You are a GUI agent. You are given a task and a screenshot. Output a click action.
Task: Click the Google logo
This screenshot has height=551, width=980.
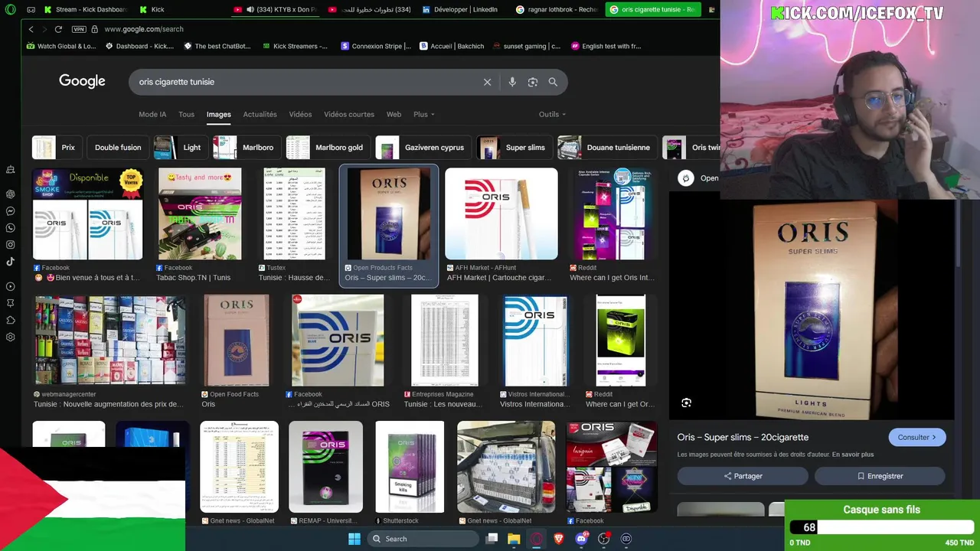click(x=82, y=81)
